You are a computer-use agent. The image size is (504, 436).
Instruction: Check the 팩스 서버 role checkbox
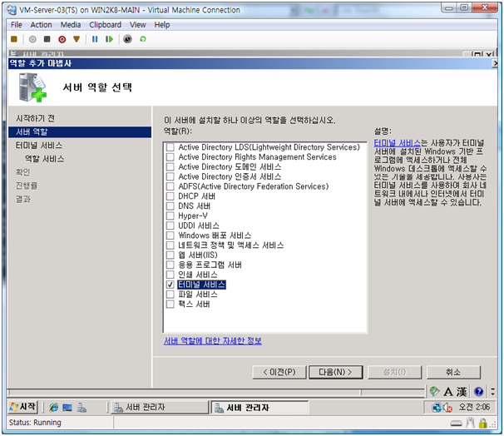pos(170,305)
